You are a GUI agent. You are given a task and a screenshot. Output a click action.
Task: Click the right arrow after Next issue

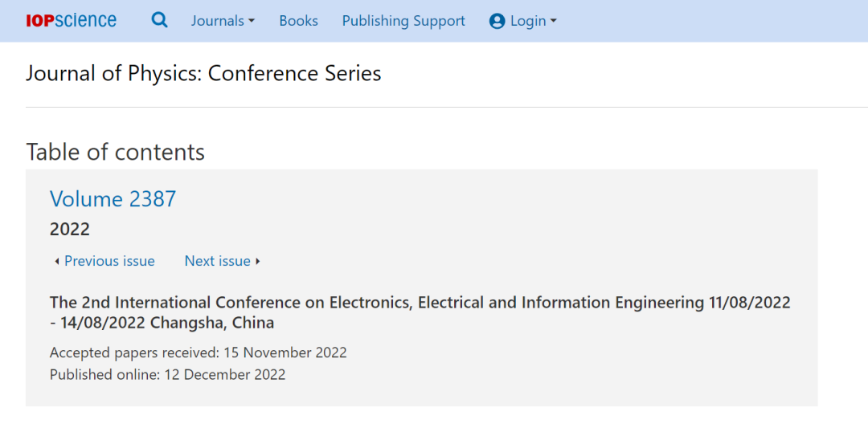[x=257, y=262]
